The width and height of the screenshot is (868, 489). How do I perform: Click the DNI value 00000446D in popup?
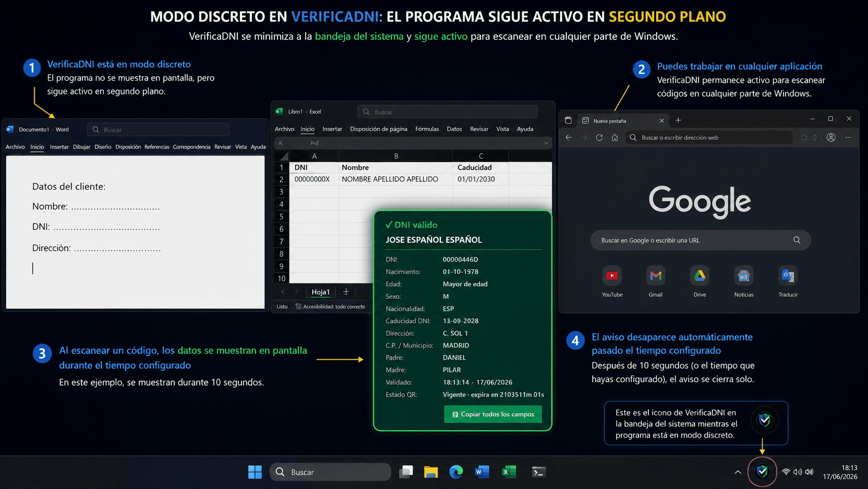coord(460,259)
